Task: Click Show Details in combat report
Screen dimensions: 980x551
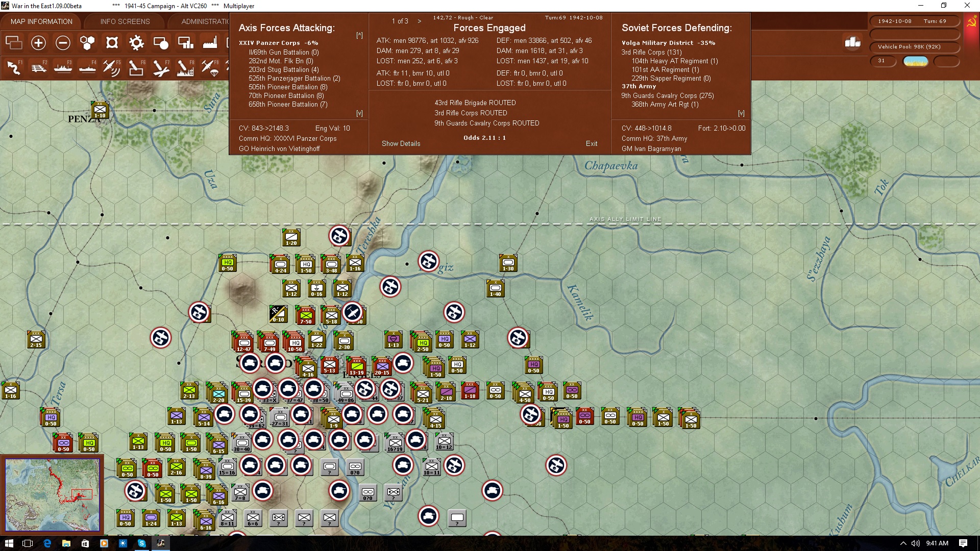Action: click(401, 143)
